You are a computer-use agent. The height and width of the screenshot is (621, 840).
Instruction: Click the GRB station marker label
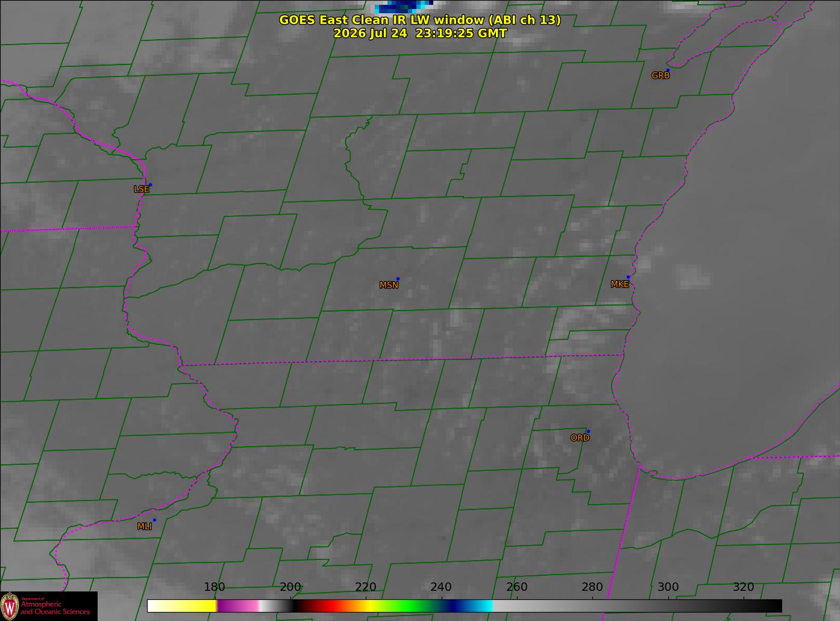660,75
